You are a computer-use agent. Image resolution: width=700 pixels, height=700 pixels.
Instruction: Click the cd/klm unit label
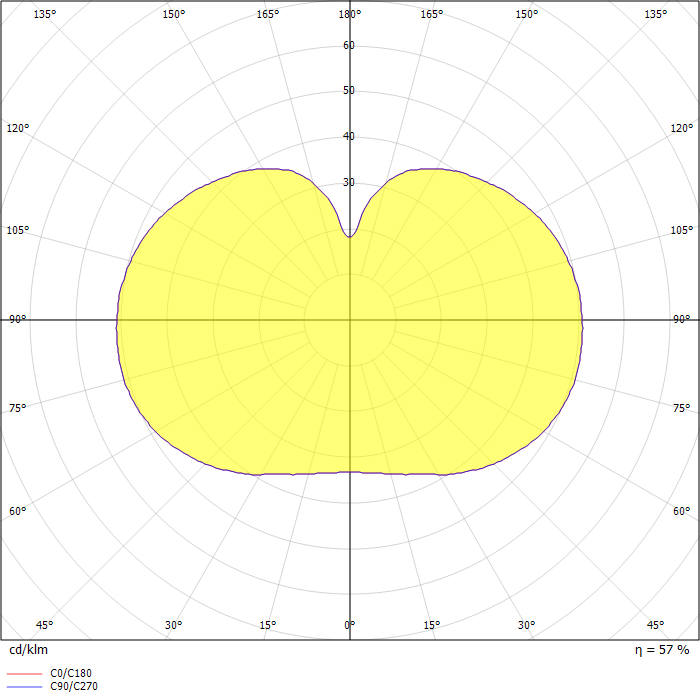(x=29, y=650)
